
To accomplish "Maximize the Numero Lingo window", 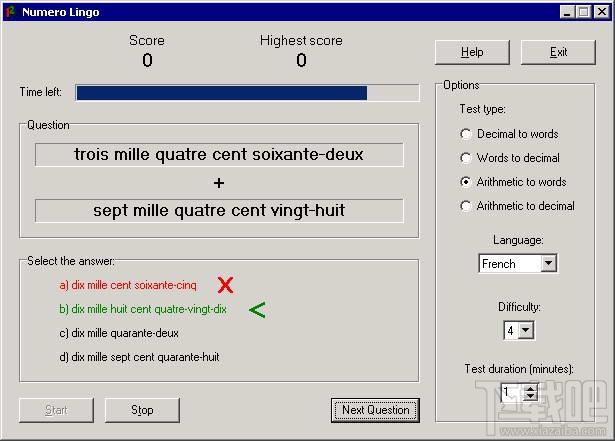I will [x=583, y=12].
